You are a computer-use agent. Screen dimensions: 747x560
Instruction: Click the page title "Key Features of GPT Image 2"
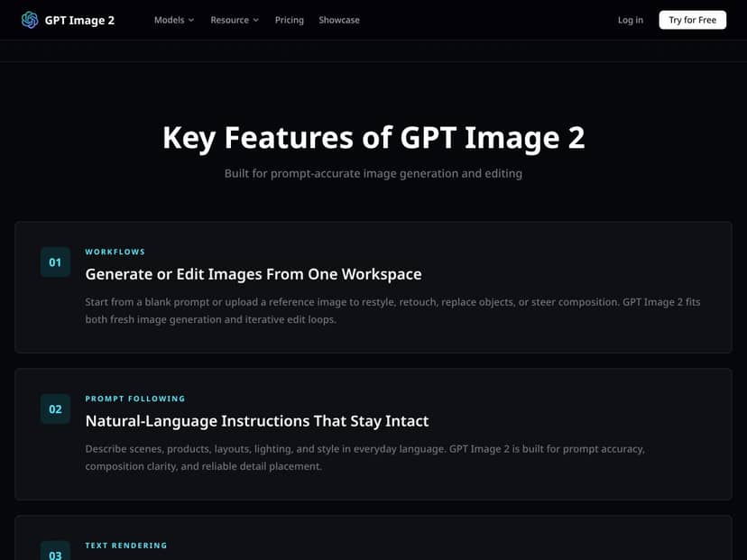click(x=373, y=137)
